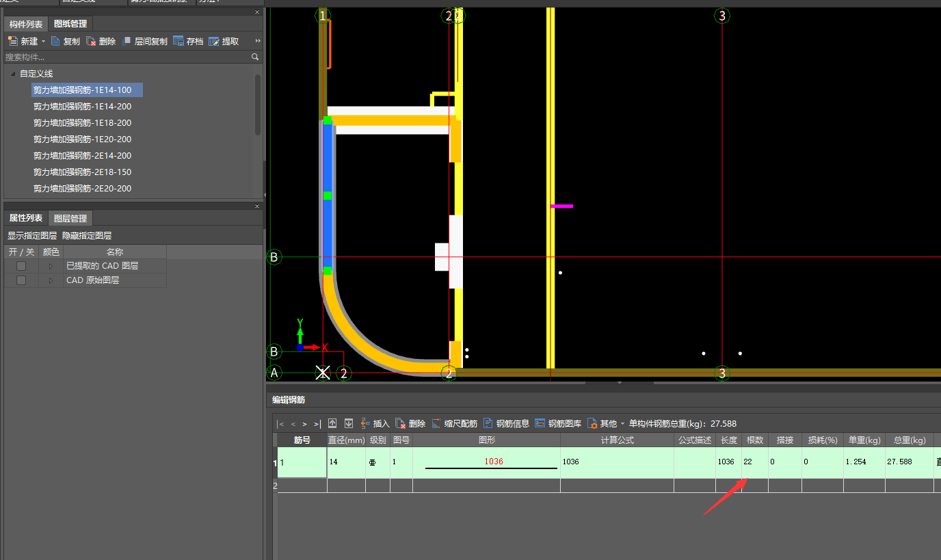Viewport: 941px width, 560px height.
Task: Click the 层间复制 floor copy button
Action: [x=145, y=42]
